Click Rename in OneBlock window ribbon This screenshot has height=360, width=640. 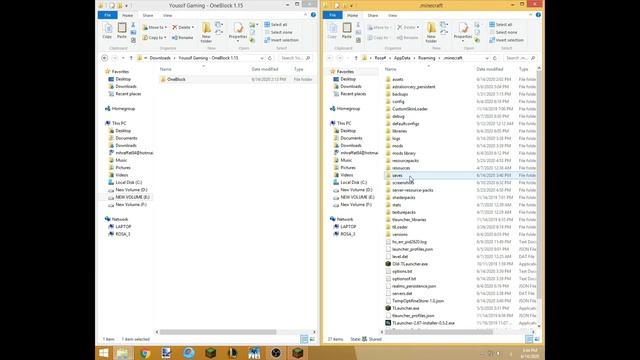(x=183, y=38)
